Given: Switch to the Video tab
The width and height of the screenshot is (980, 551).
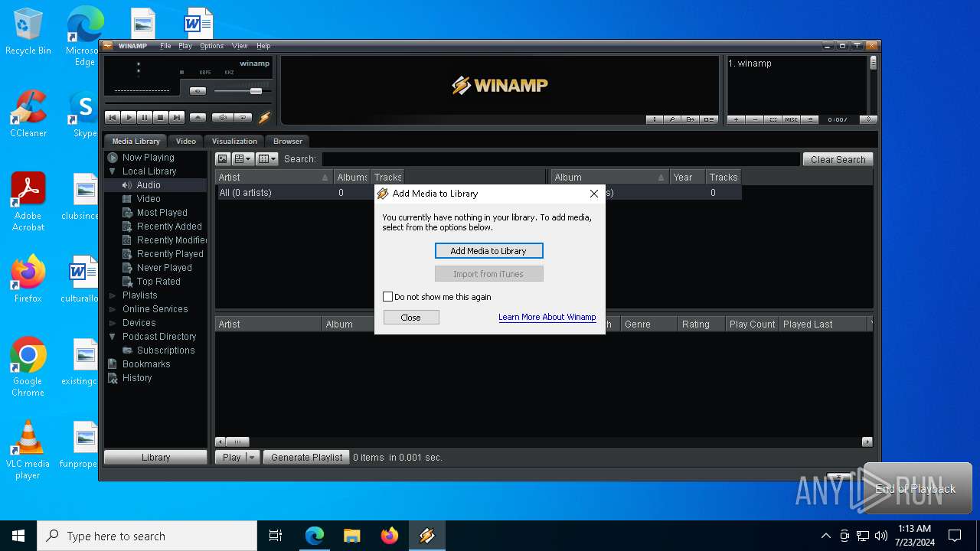Looking at the screenshot, I should [x=186, y=141].
